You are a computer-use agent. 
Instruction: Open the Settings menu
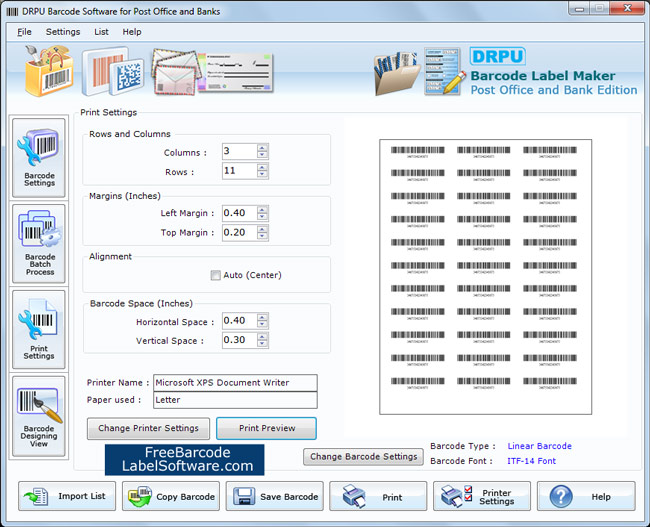pyautogui.click(x=63, y=32)
